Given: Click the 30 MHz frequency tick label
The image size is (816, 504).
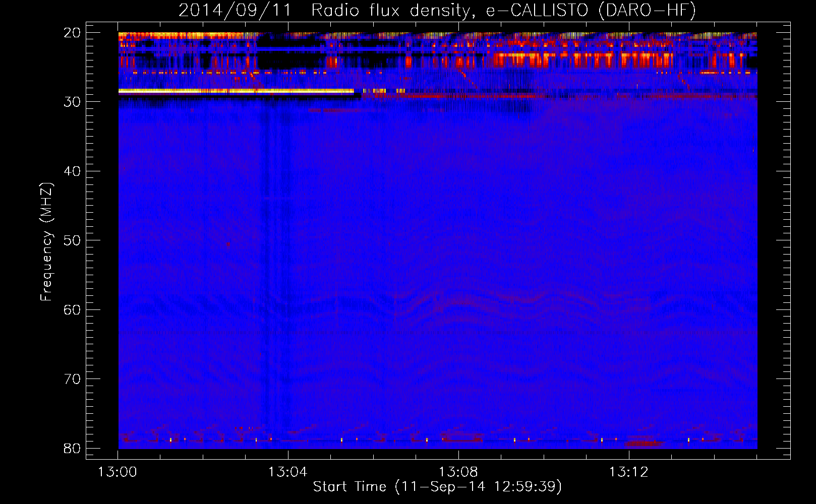Looking at the screenshot, I should [72, 102].
